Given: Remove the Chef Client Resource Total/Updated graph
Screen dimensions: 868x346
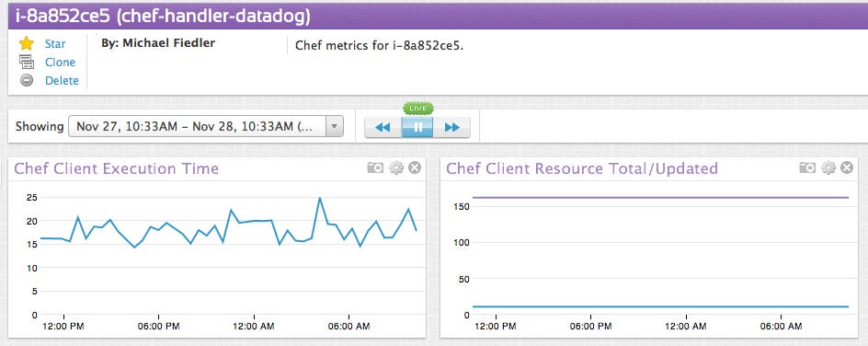Looking at the screenshot, I should (847, 167).
